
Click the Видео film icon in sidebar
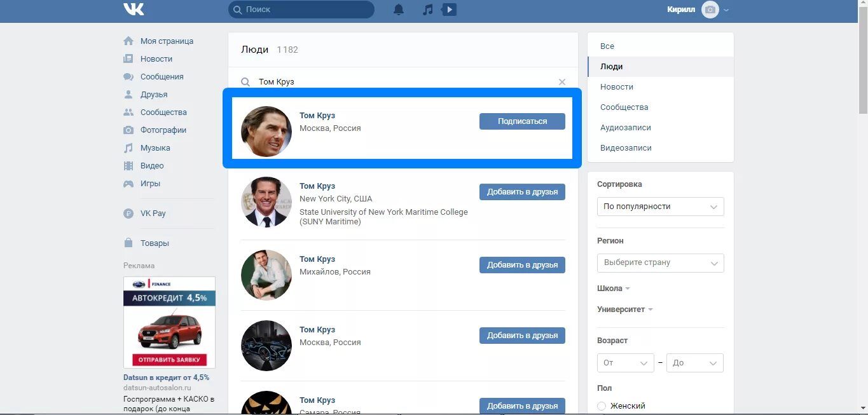(128, 166)
